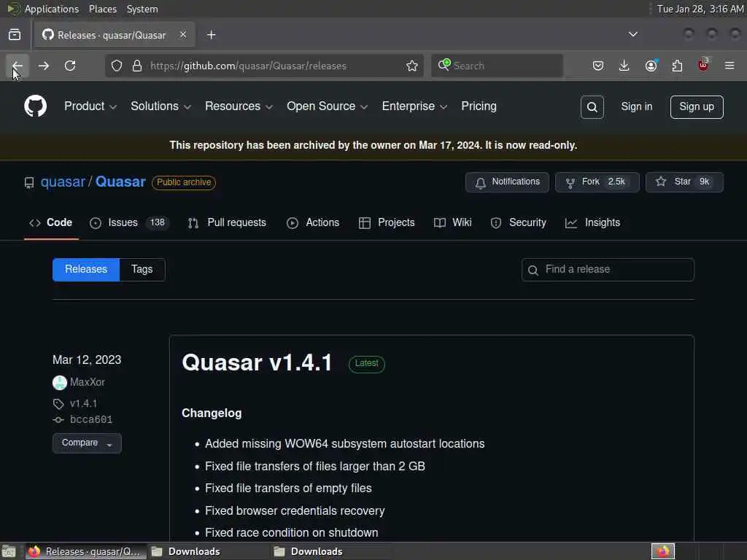This screenshot has width=747, height=560.
Task: Click the Notifications button
Action: pyautogui.click(x=507, y=182)
